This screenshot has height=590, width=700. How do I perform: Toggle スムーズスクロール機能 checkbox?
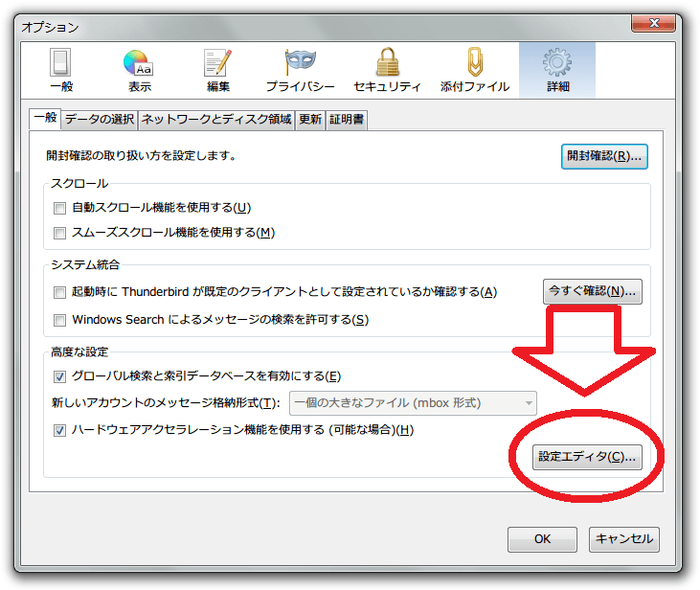pos(60,233)
